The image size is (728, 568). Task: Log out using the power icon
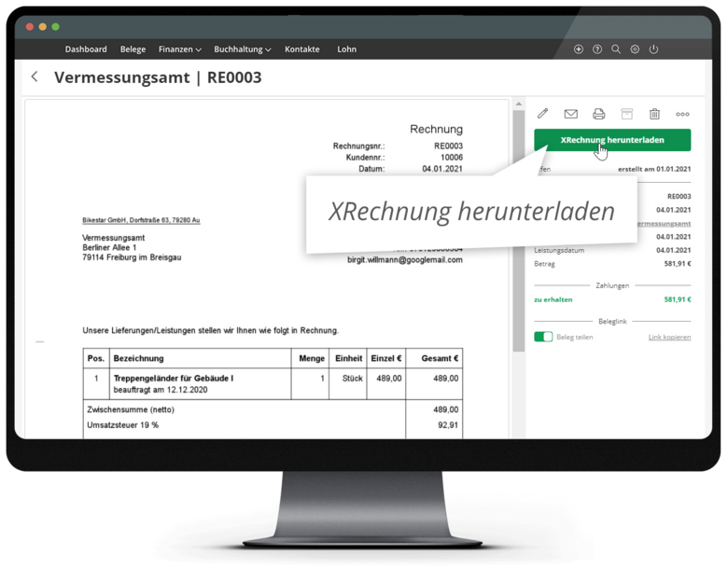click(x=653, y=49)
